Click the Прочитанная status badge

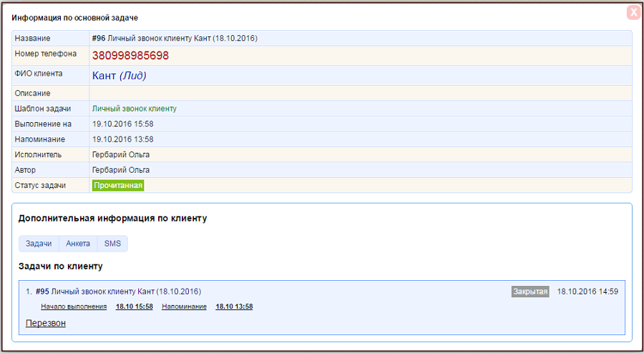(x=118, y=186)
